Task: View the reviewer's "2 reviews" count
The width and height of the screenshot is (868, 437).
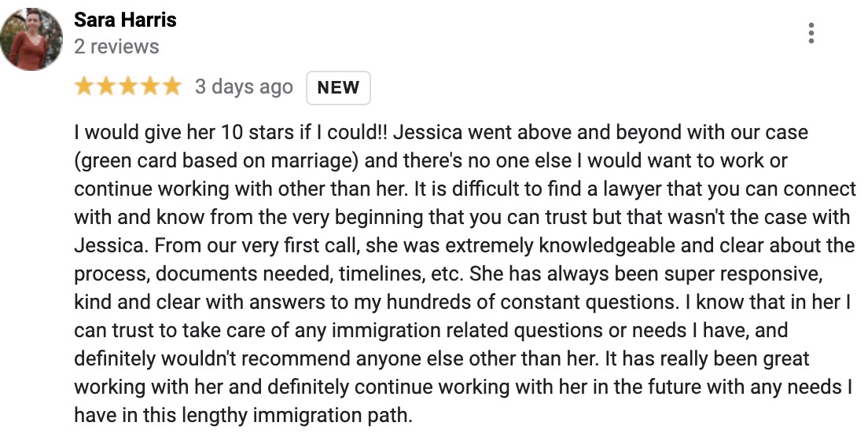Action: (x=116, y=46)
